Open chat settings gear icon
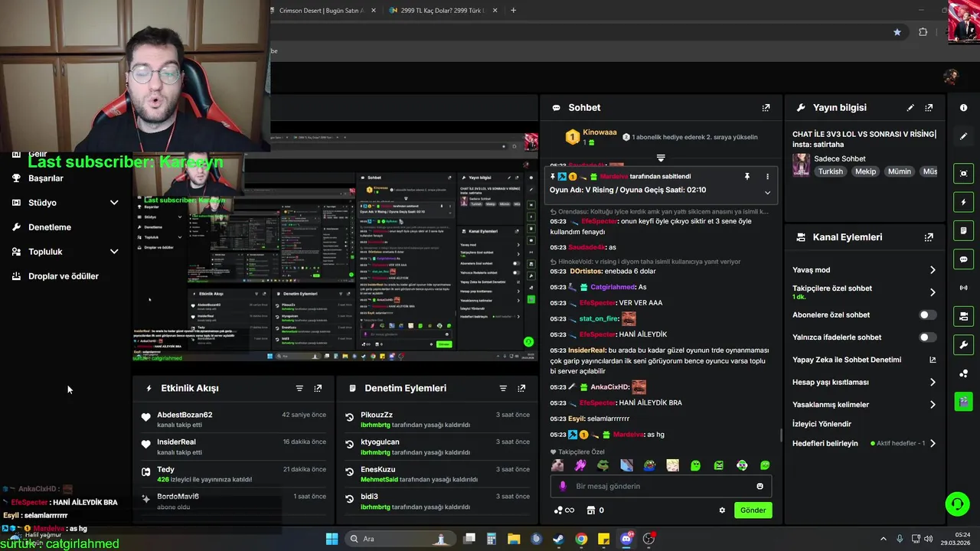Image resolution: width=980 pixels, height=551 pixels. point(722,510)
